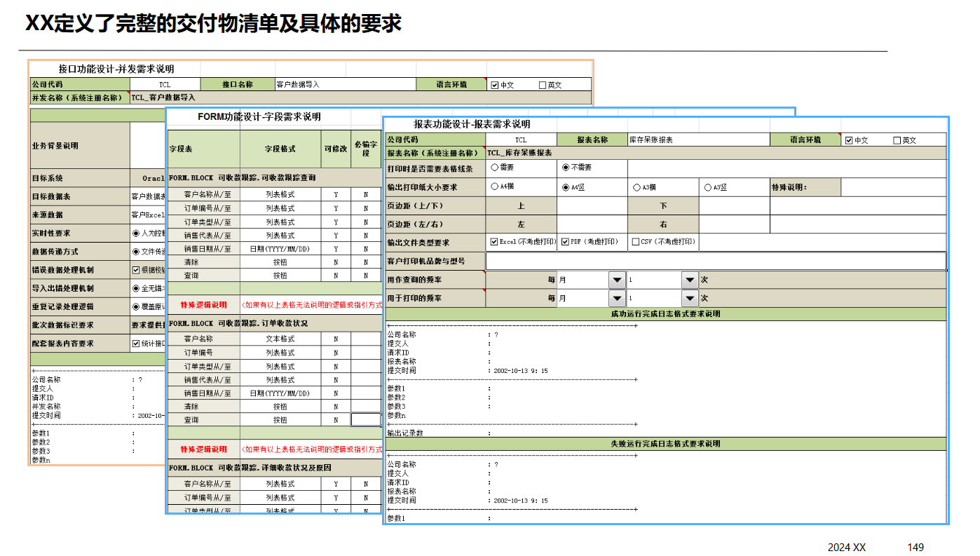The width and height of the screenshot is (980, 556).
Task: Click the empty value cell after 上 margin
Action: coord(592,206)
